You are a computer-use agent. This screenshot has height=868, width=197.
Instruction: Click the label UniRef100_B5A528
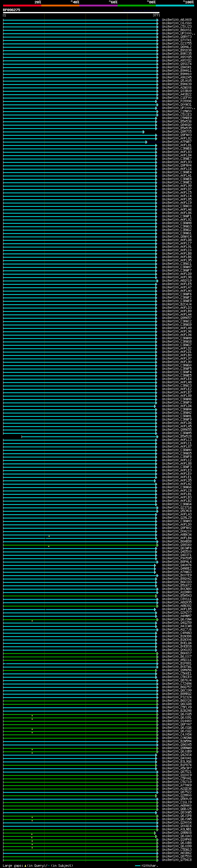click(x=177, y=436)
